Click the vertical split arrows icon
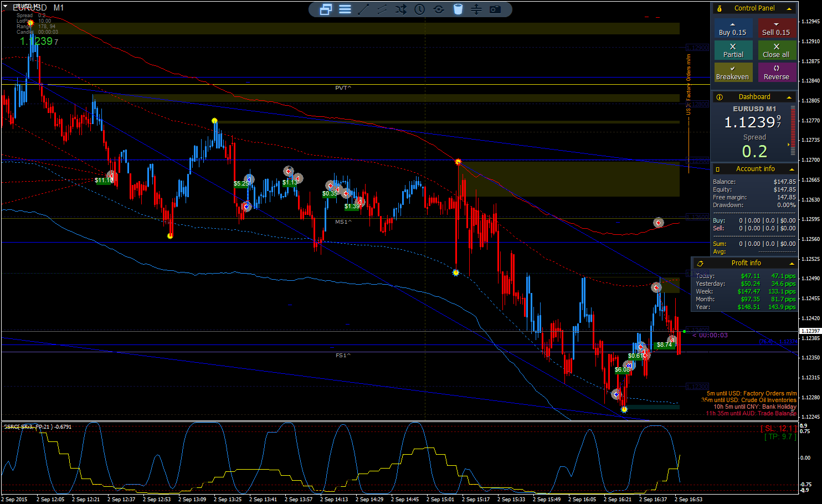 [476, 9]
